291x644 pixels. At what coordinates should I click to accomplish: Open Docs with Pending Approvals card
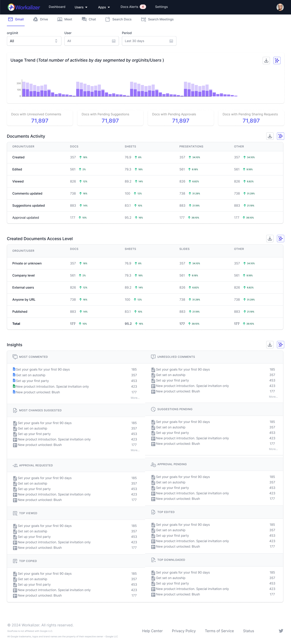coord(181,118)
